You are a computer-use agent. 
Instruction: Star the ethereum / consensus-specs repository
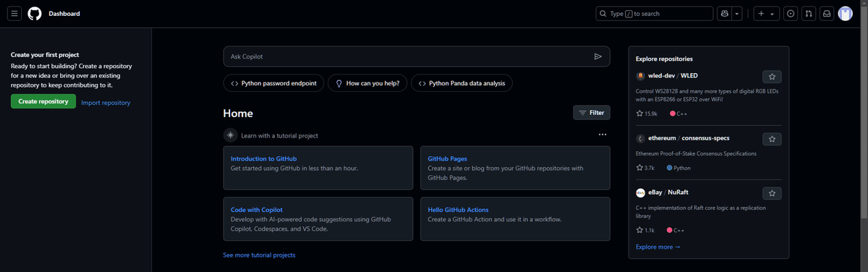coord(772,138)
